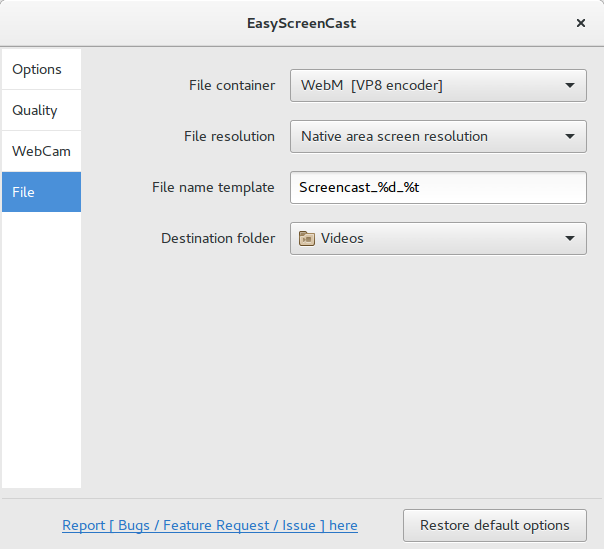Image resolution: width=604 pixels, height=549 pixels.
Task: Open the Quality tab
Action: click(x=41, y=110)
